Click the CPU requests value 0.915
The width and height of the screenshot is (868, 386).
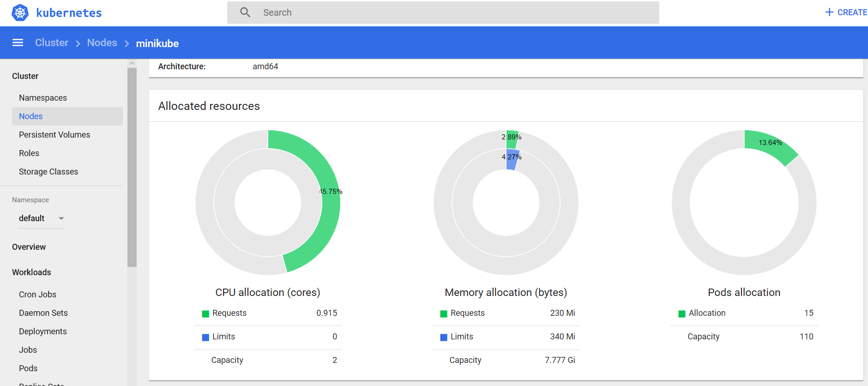pos(327,313)
